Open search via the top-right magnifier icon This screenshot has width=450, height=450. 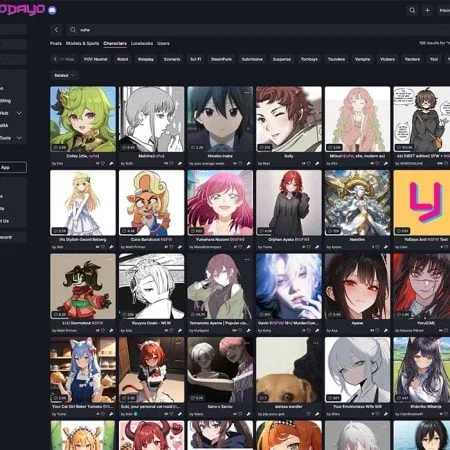(x=412, y=10)
